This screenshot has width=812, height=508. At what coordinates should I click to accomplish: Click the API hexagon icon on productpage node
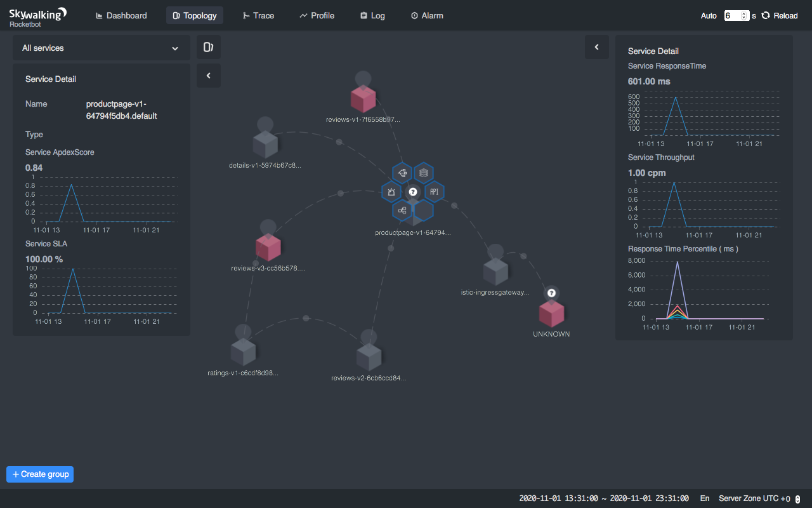click(x=435, y=192)
